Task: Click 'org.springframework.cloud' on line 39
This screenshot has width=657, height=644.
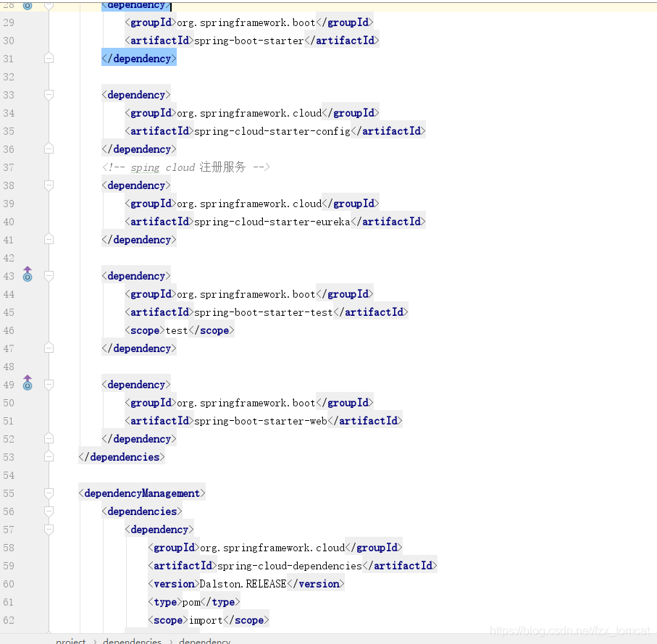Action: coord(249,204)
